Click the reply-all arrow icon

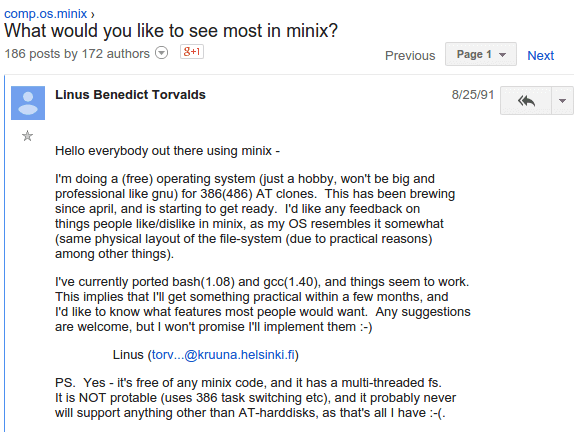[526, 101]
